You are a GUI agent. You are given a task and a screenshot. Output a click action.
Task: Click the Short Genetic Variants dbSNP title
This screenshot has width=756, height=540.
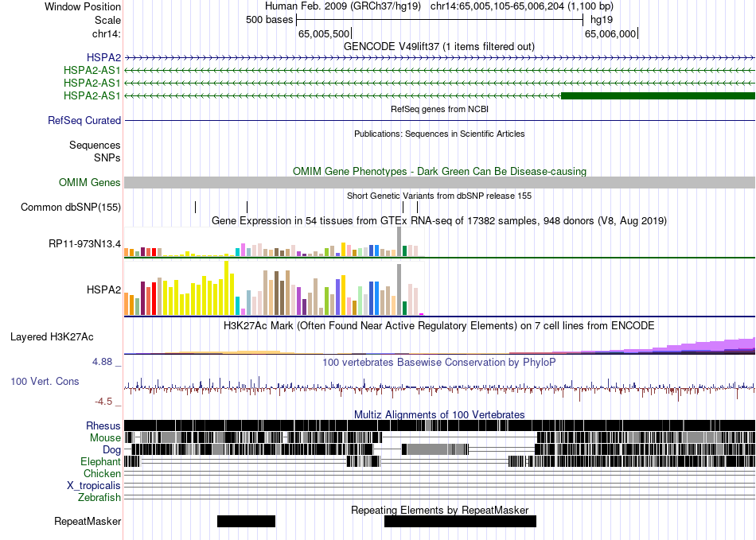(x=439, y=196)
